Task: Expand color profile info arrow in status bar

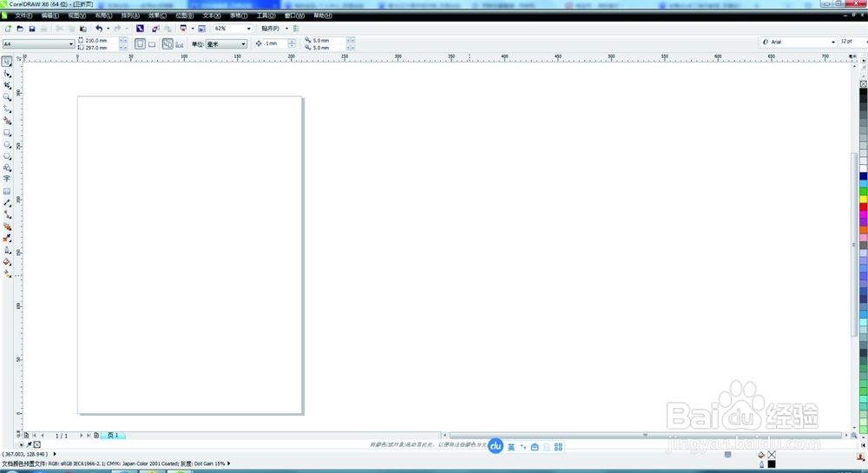Action: tap(228, 463)
